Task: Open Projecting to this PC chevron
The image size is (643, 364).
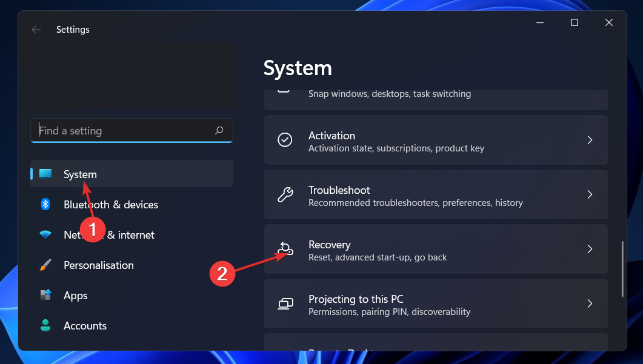Action: 590,303
